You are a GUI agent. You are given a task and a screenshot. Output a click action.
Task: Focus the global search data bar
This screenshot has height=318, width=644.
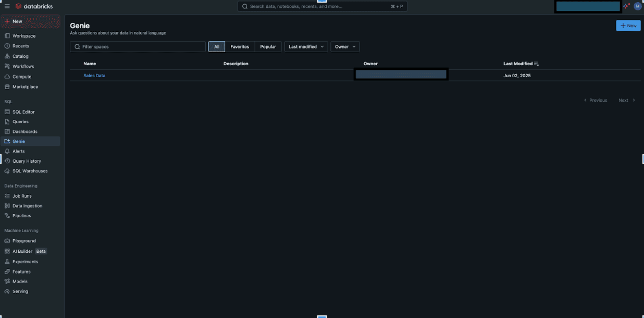pyautogui.click(x=323, y=6)
